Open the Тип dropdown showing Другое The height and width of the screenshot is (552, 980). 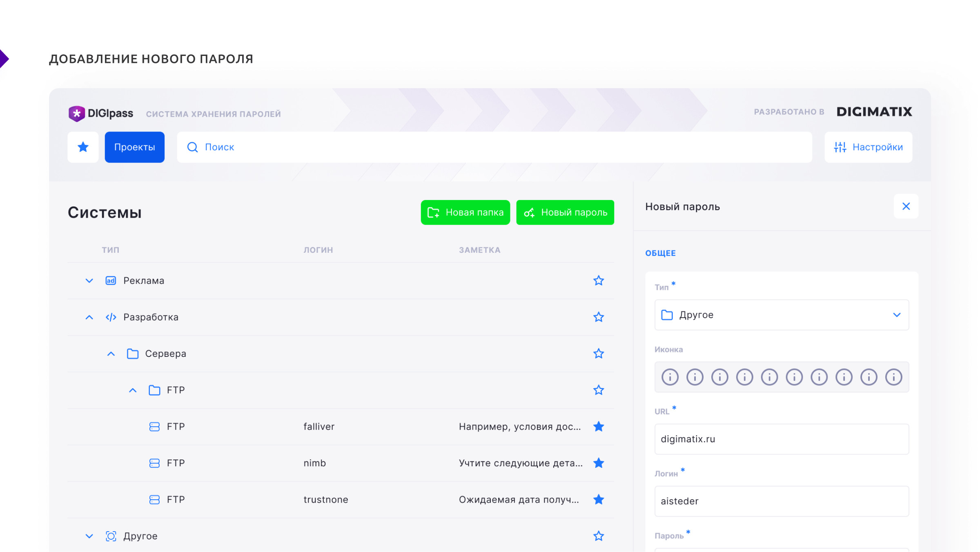click(781, 315)
